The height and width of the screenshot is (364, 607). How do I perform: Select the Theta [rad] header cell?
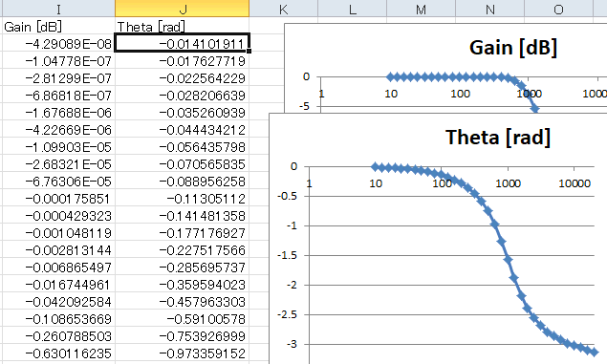pyautogui.click(x=183, y=27)
